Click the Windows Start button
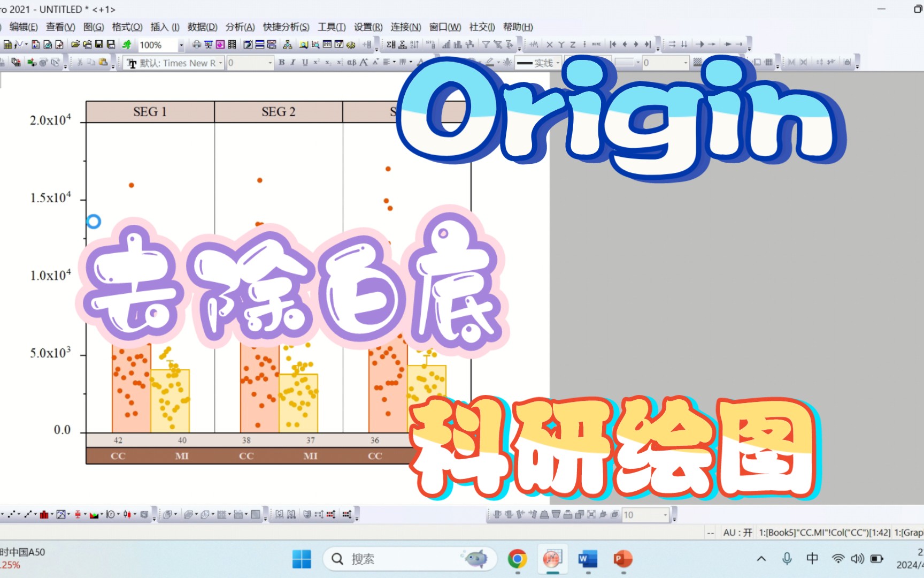The width and height of the screenshot is (924, 578). 302,559
